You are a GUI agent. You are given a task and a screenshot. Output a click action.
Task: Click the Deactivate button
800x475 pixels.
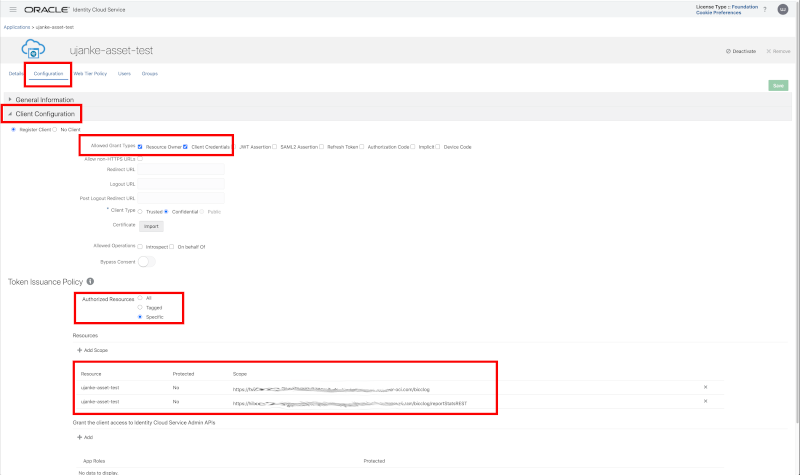(x=741, y=51)
